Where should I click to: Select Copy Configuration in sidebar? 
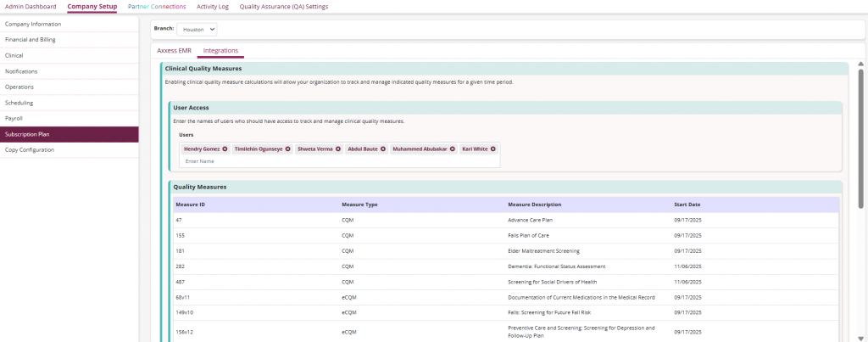pos(30,150)
